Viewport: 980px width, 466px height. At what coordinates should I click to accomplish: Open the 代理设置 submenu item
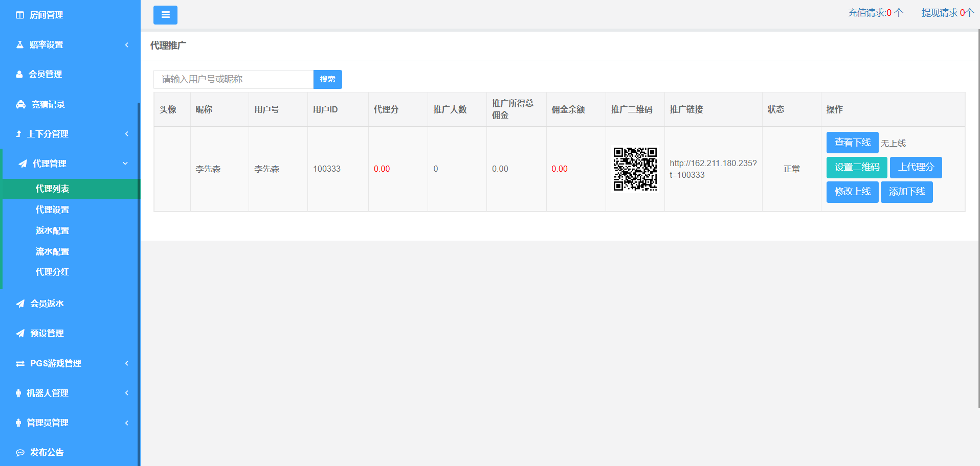pyautogui.click(x=52, y=210)
